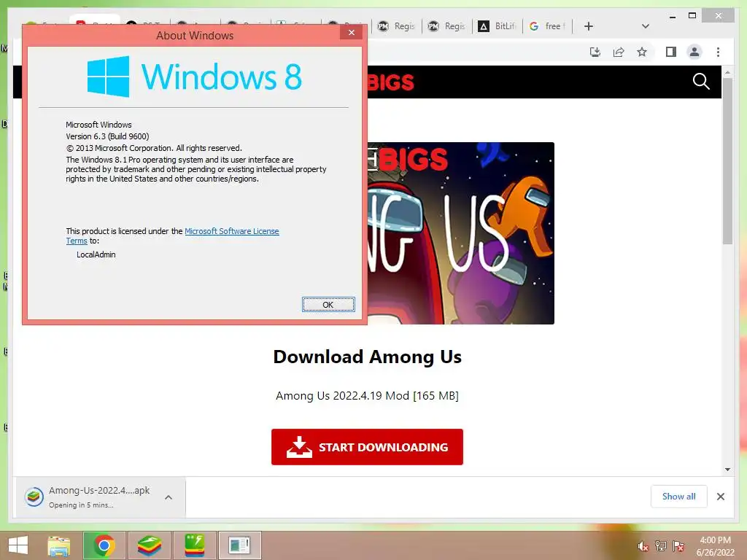Click Chrome icon on taskbar
Screen dimensions: 747x560
click(104, 545)
